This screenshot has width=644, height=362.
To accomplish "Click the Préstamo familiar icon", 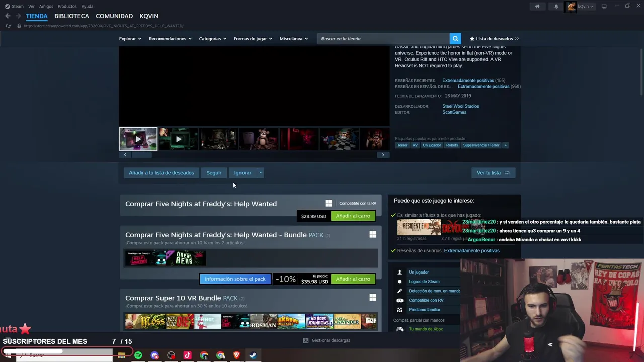I will pos(400,310).
